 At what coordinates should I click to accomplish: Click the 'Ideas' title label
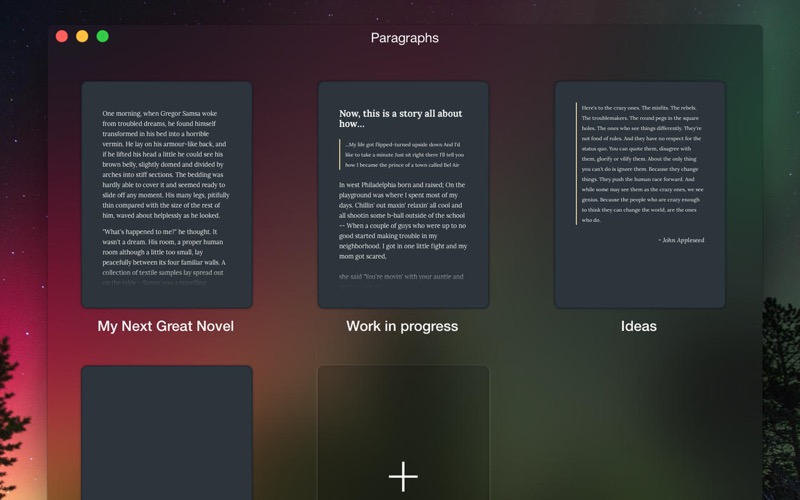click(640, 326)
